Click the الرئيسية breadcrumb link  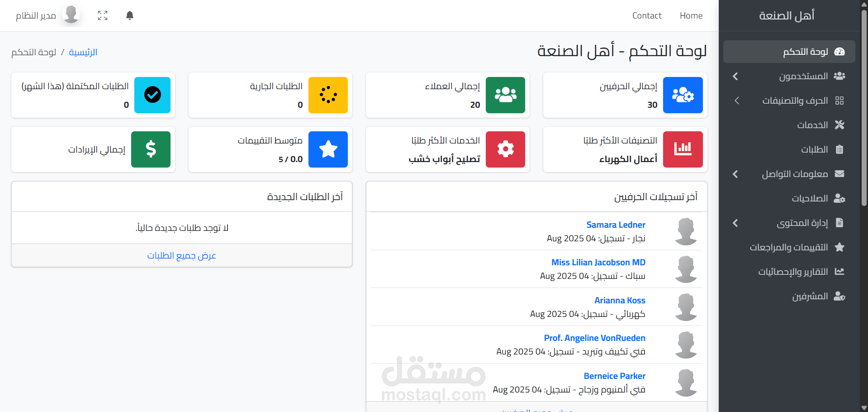tap(83, 52)
